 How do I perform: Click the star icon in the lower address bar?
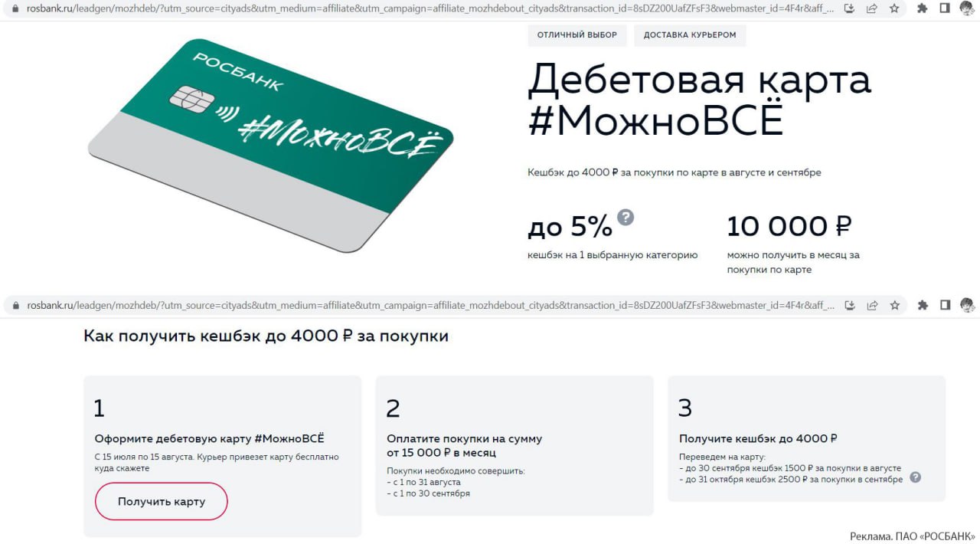coord(894,305)
